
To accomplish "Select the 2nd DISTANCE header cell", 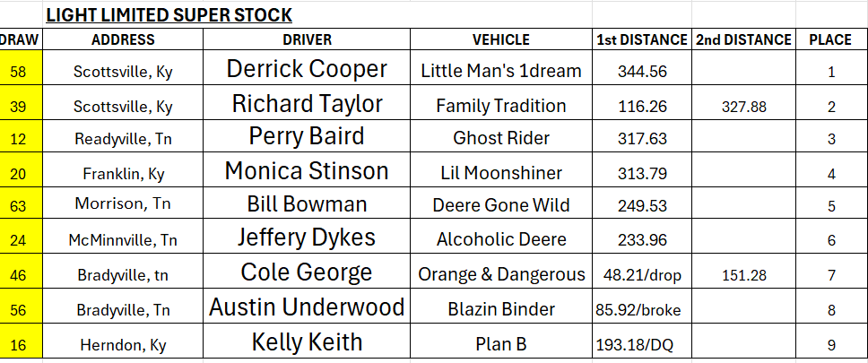I will [x=744, y=39].
